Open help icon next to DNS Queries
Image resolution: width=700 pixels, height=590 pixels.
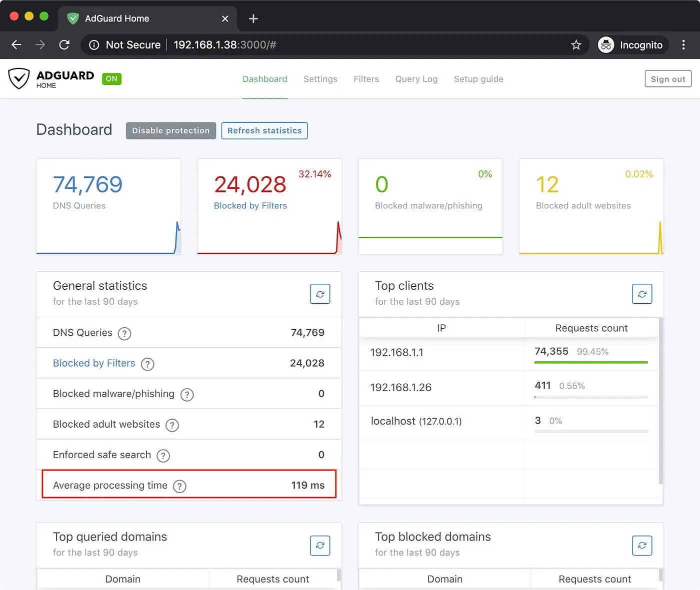click(x=124, y=334)
